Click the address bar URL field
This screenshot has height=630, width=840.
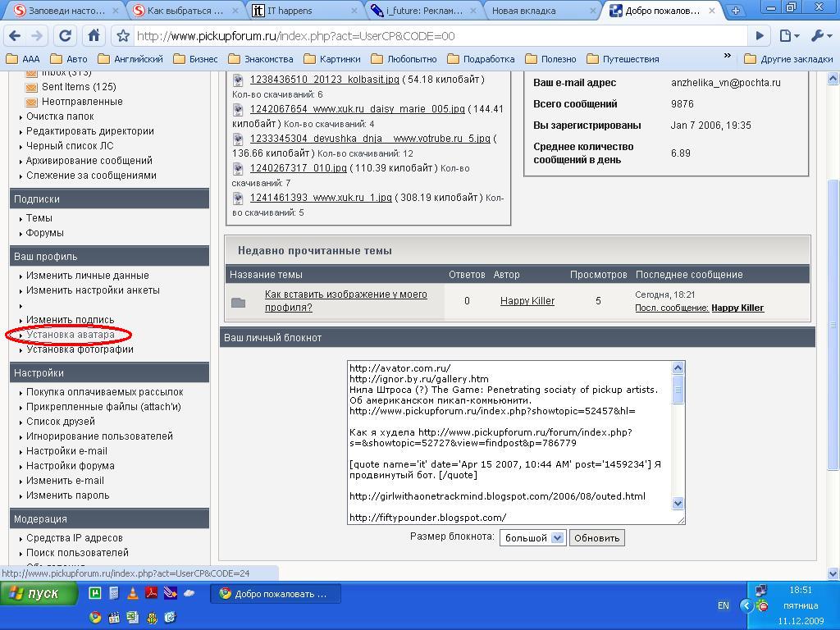click(435, 36)
